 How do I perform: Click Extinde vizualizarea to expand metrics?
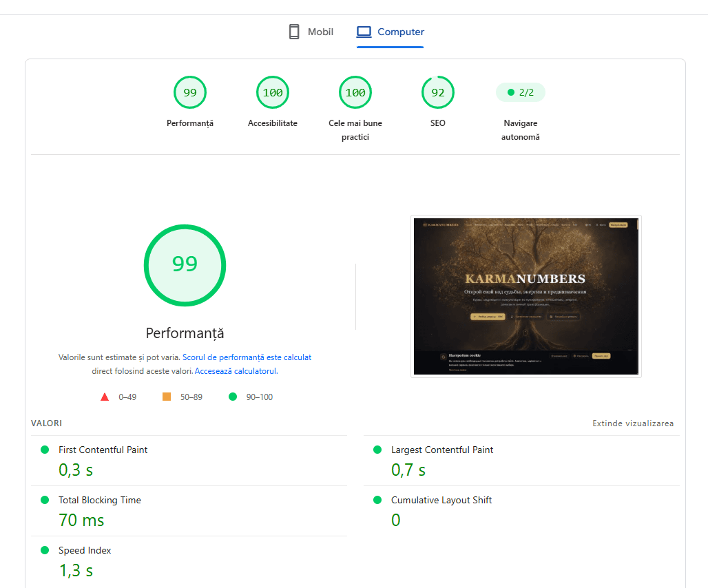pos(633,423)
